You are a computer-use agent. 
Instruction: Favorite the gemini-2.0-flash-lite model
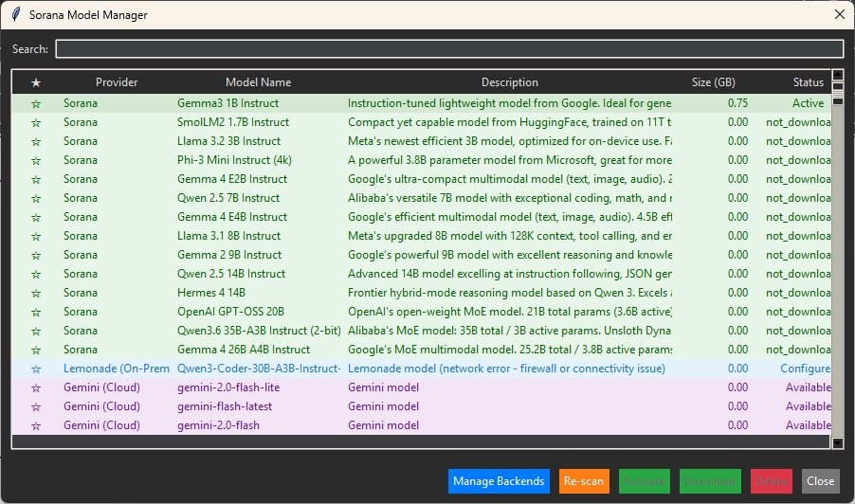pos(36,387)
